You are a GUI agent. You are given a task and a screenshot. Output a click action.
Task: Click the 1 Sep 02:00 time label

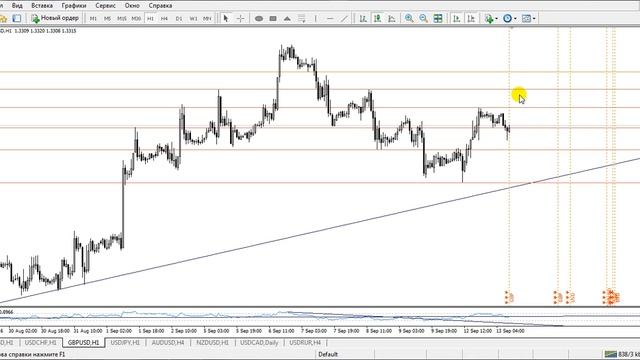tap(119, 331)
